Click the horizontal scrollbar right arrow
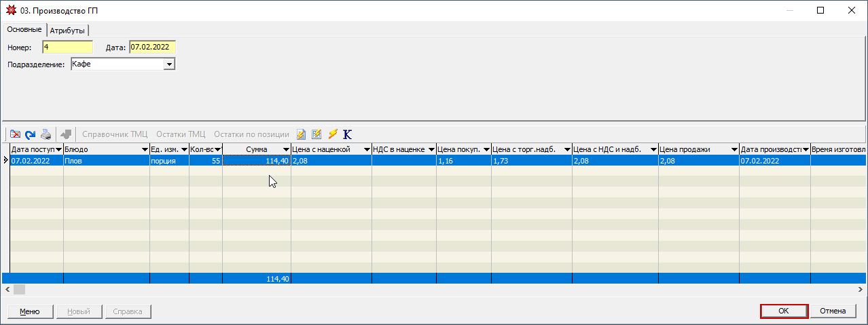The image size is (868, 325). 862,289
